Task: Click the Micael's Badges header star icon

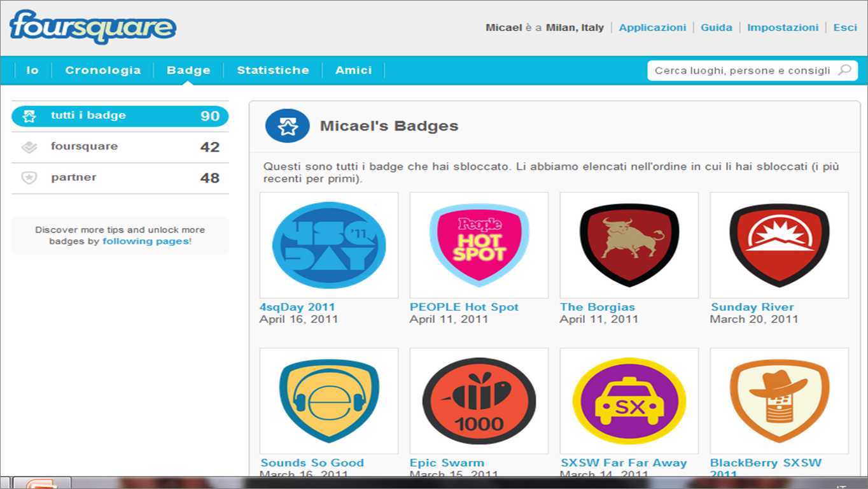Action: [x=288, y=125]
